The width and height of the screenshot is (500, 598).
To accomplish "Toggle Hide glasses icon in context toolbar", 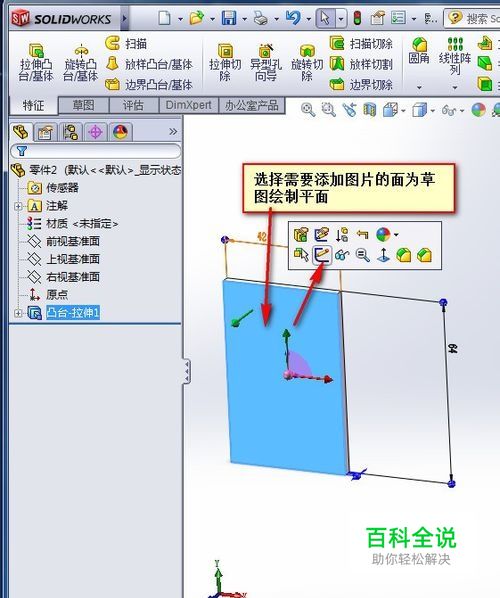I will click(342, 254).
